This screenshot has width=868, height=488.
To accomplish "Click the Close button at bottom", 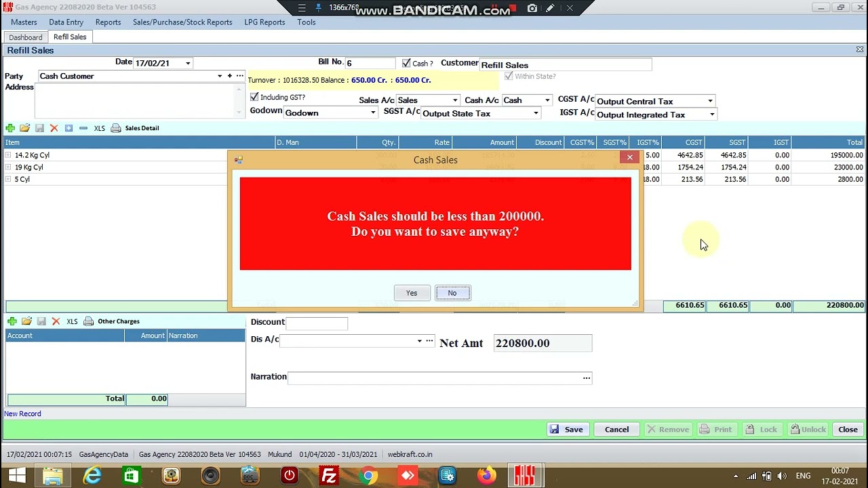I will (848, 430).
